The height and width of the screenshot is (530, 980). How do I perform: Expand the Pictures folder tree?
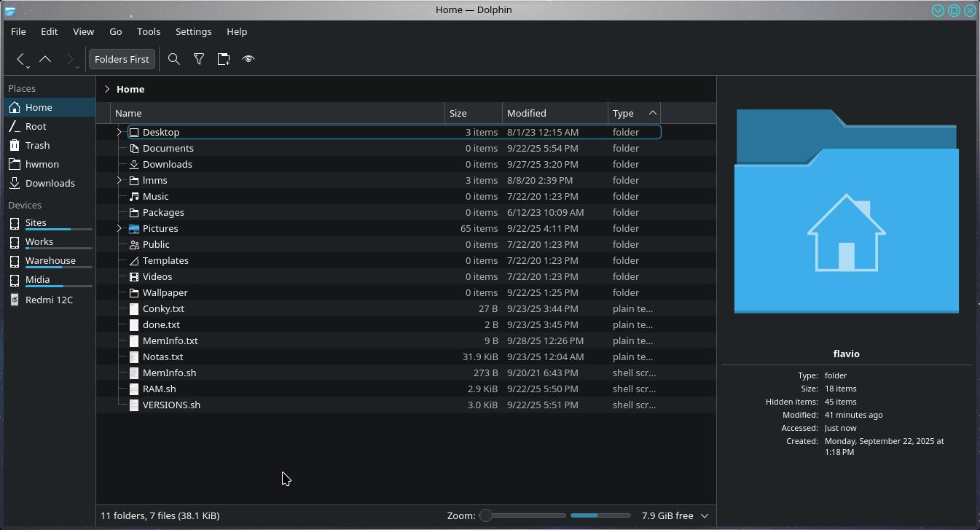[x=119, y=228]
